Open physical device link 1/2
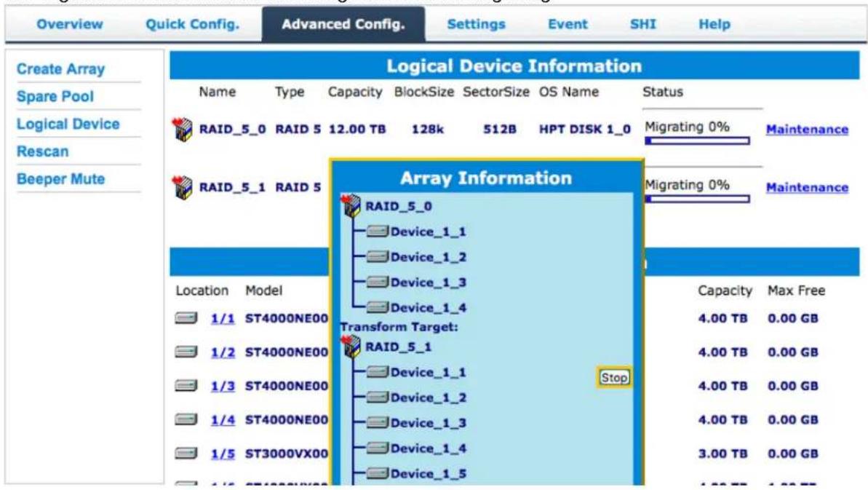The image size is (868, 490). coord(223,352)
